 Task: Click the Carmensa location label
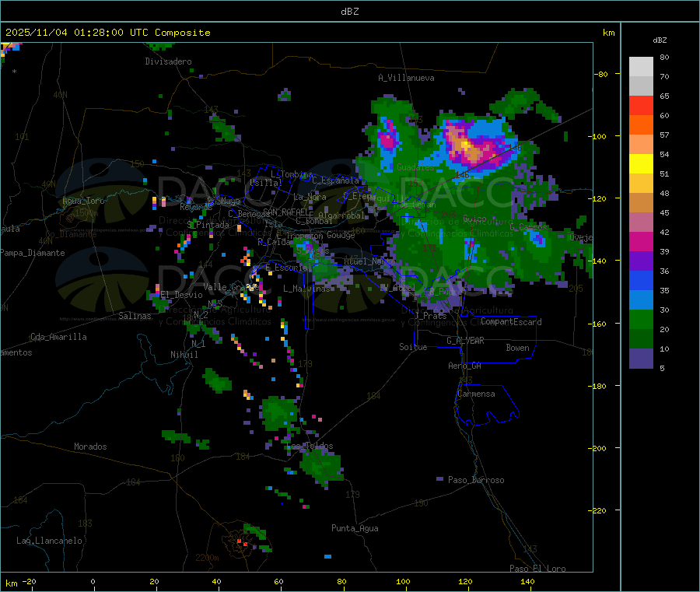click(x=476, y=394)
